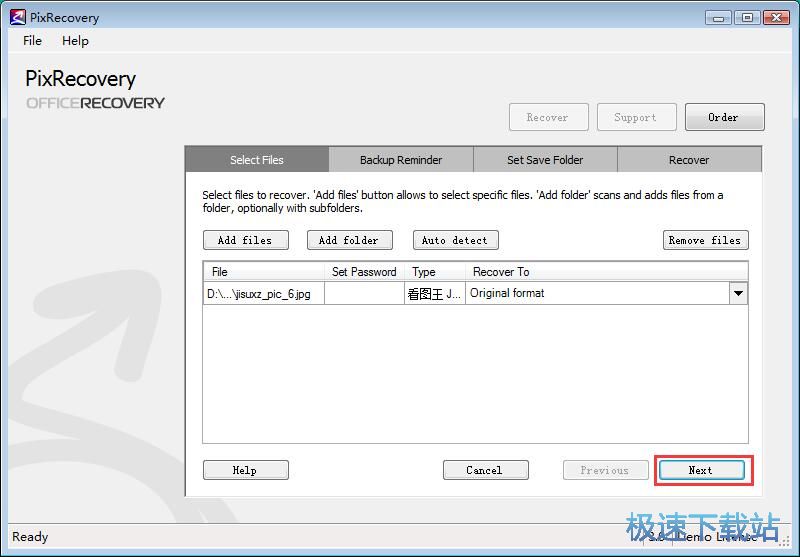Open the Help menu
The width and height of the screenshot is (800, 557).
(75, 41)
